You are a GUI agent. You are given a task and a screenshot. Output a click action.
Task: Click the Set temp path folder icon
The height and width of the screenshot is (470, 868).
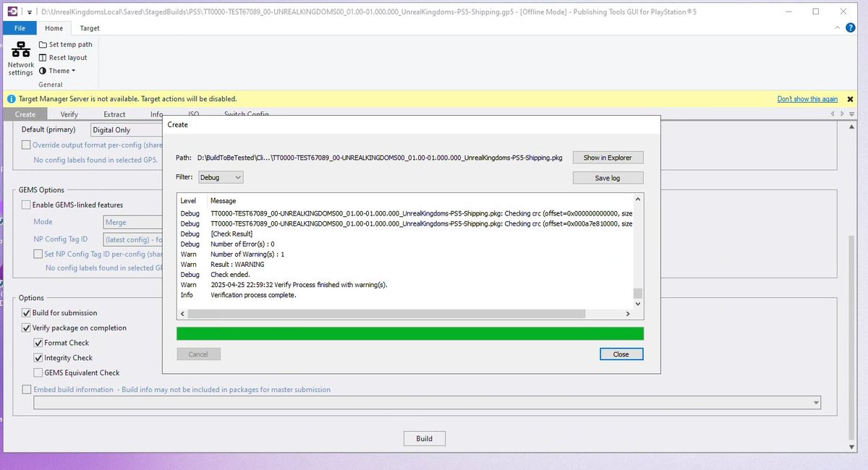(43, 44)
